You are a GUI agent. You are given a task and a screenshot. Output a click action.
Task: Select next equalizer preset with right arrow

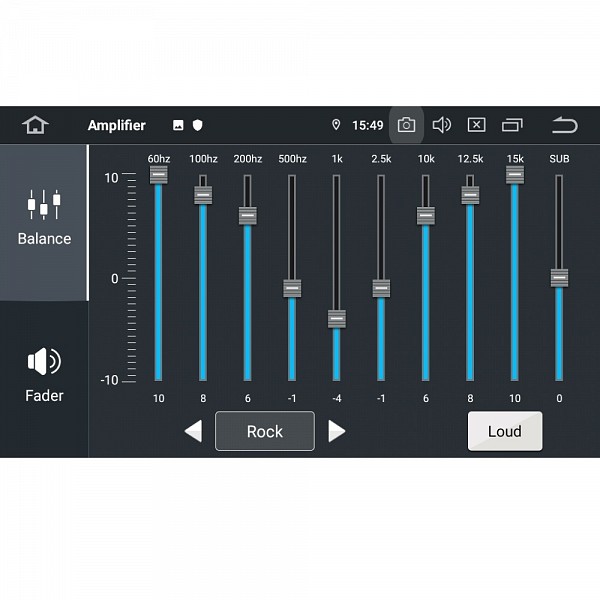(x=337, y=431)
